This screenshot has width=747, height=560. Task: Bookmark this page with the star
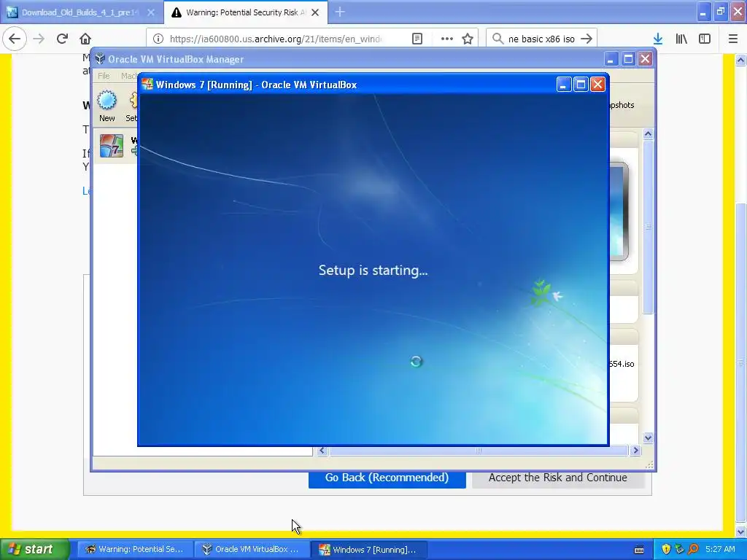tap(468, 39)
